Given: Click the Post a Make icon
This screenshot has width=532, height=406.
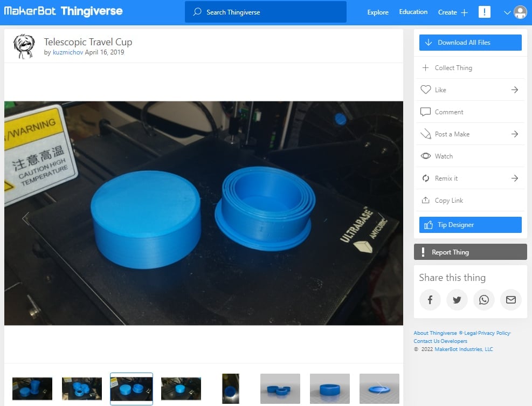Looking at the screenshot, I should coord(425,134).
